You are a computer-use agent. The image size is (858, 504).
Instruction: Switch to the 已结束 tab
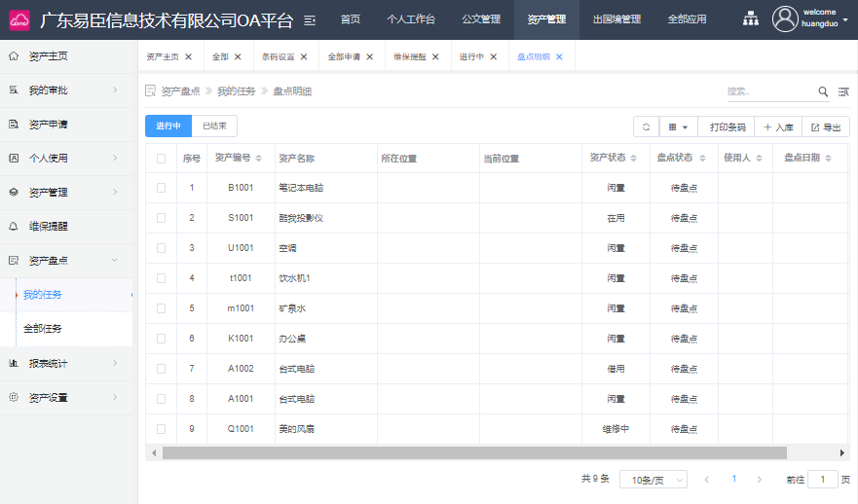click(x=214, y=126)
